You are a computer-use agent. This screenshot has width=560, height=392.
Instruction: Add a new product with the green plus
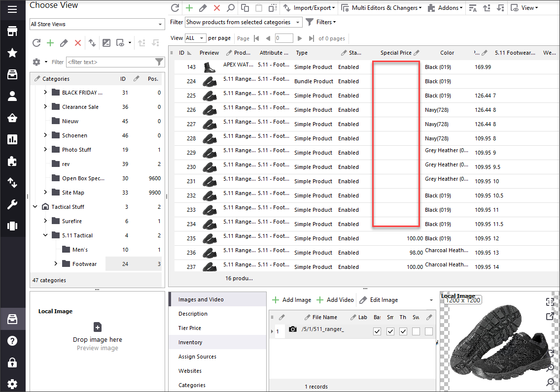(x=189, y=8)
